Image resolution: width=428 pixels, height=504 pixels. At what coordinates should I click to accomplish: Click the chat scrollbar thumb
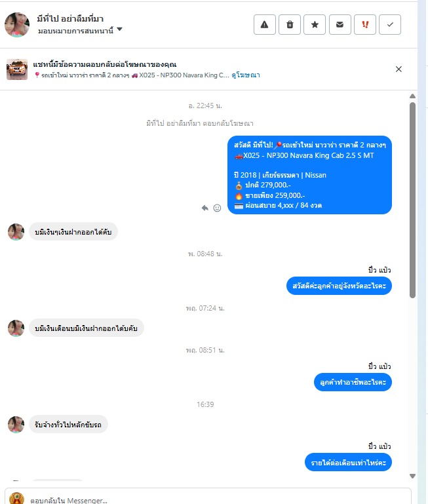click(x=412, y=201)
